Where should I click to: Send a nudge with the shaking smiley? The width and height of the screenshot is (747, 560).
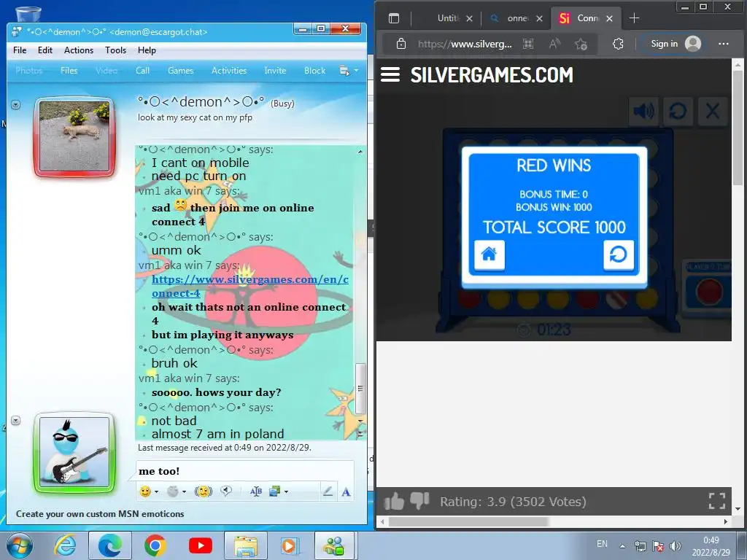pyautogui.click(x=204, y=491)
